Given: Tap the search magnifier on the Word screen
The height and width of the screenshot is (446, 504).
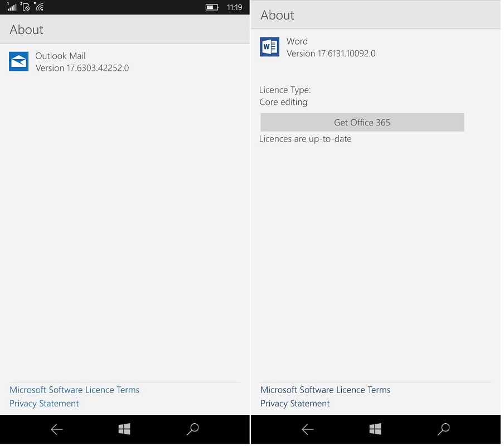Looking at the screenshot, I should click(x=444, y=429).
